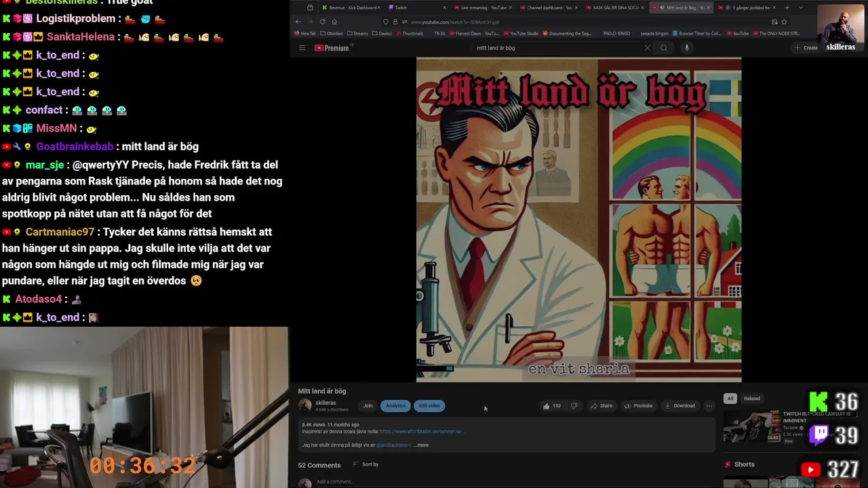Open the Thumbnails bookmark
The width and height of the screenshot is (868, 488).
409,33
